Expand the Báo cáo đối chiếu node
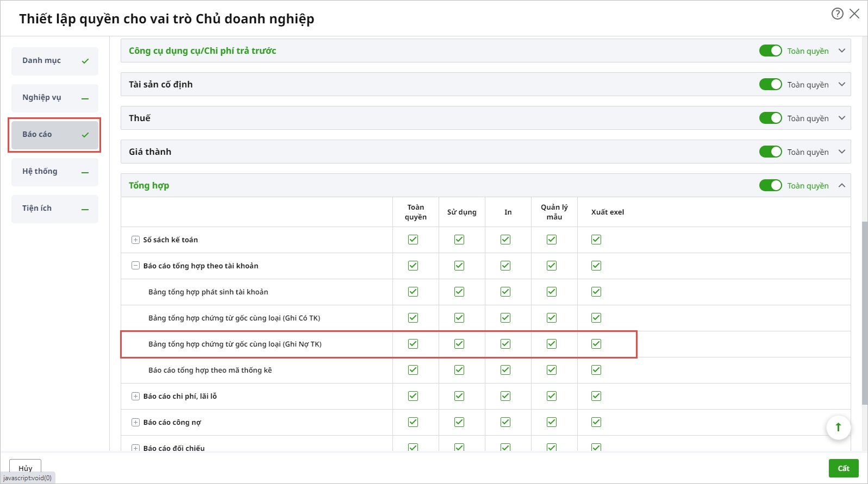Screen dimensions: 868x484 (136, 448)
